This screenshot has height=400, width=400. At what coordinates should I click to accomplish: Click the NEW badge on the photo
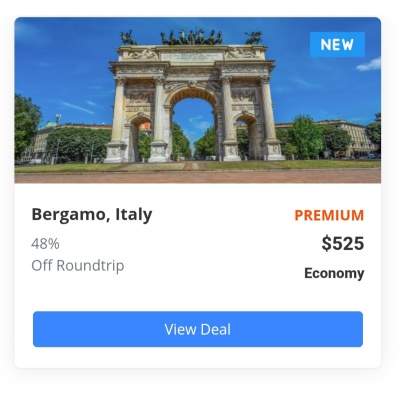click(x=337, y=45)
